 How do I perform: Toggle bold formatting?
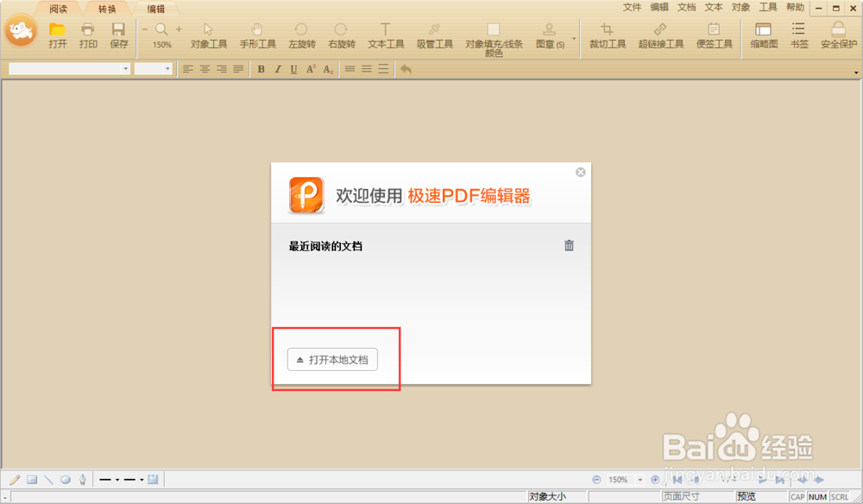pyautogui.click(x=261, y=69)
